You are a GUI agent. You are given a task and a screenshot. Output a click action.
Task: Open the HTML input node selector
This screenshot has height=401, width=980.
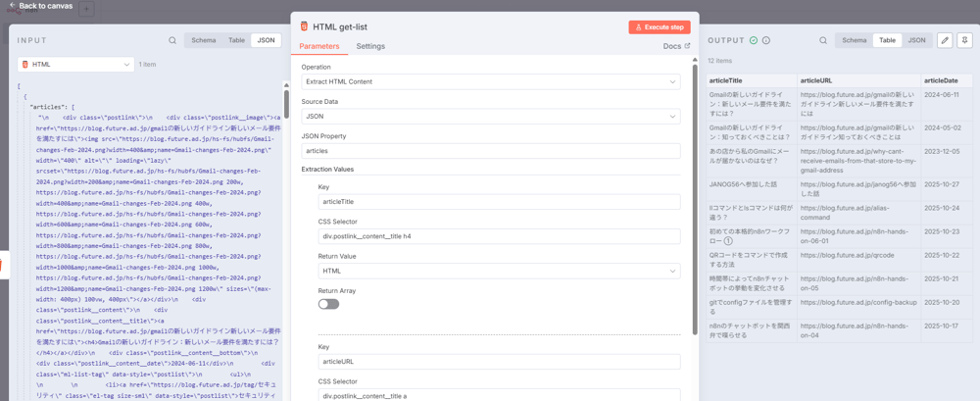point(75,65)
